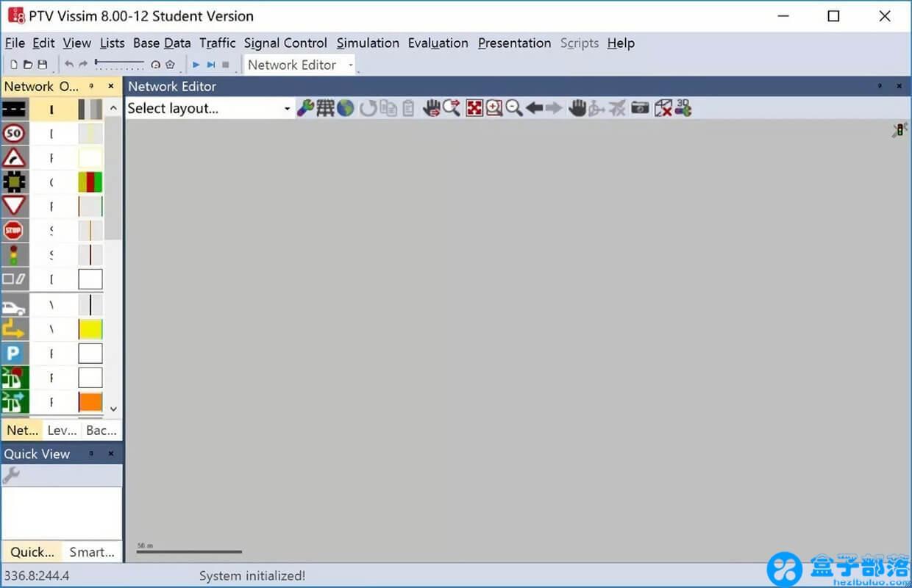Open the Presentation menu
The height and width of the screenshot is (588, 912).
pos(515,43)
